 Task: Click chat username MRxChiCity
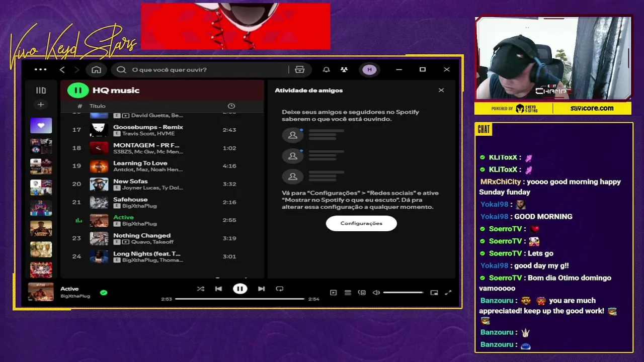(501, 182)
